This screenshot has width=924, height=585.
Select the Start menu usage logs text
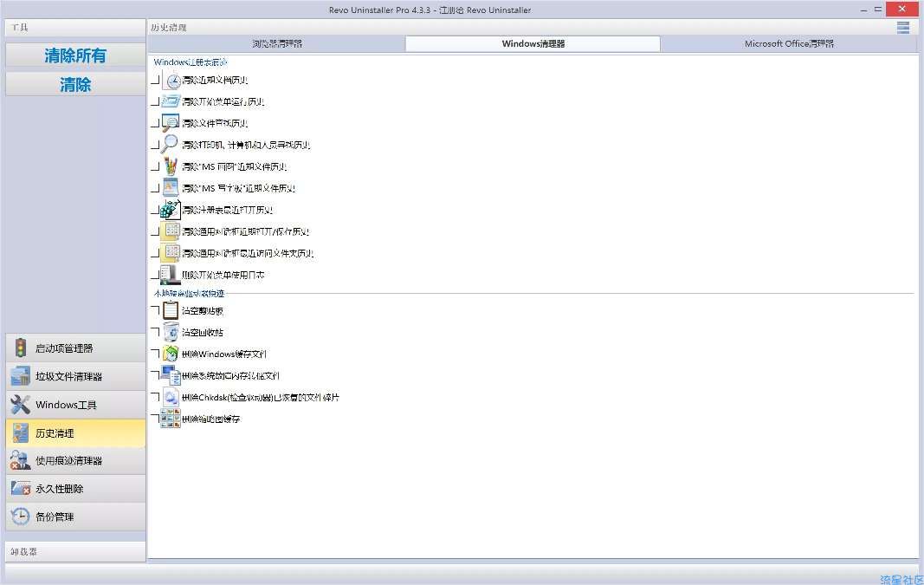(223, 276)
